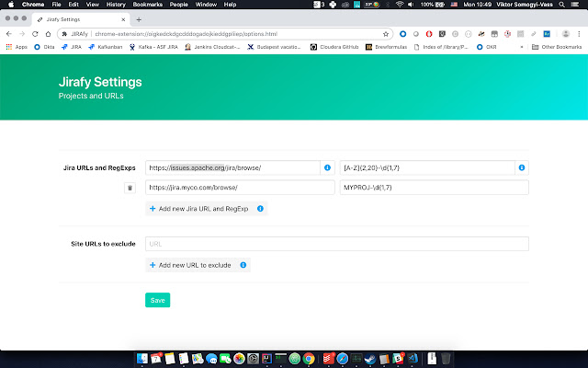Reload the Jirafy Settings page
Image resolution: width=588 pixels, height=368 pixels.
coord(35,34)
